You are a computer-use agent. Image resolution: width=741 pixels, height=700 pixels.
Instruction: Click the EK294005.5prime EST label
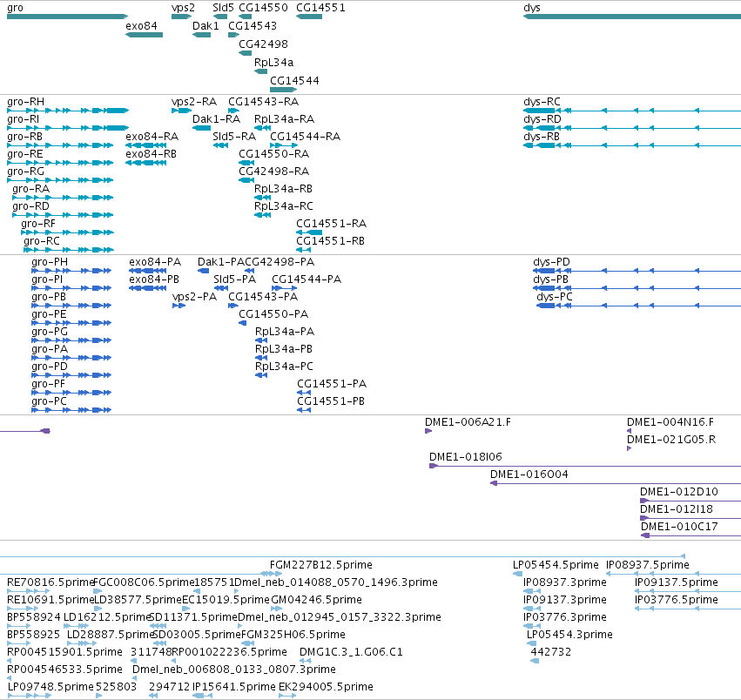326,687
